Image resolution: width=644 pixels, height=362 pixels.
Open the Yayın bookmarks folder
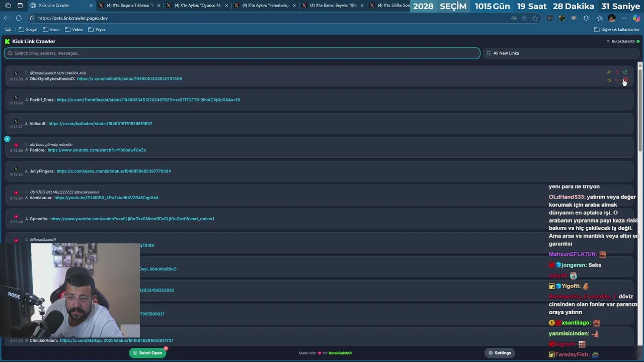coord(97,29)
